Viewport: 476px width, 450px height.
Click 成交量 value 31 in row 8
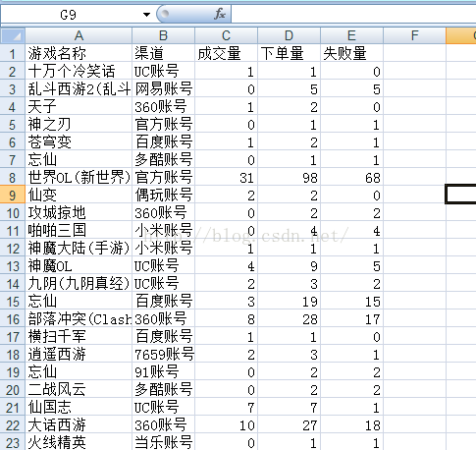(227, 177)
